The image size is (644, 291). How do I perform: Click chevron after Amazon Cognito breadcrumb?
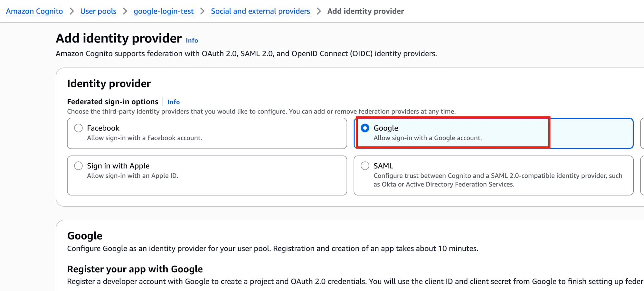[x=72, y=11]
